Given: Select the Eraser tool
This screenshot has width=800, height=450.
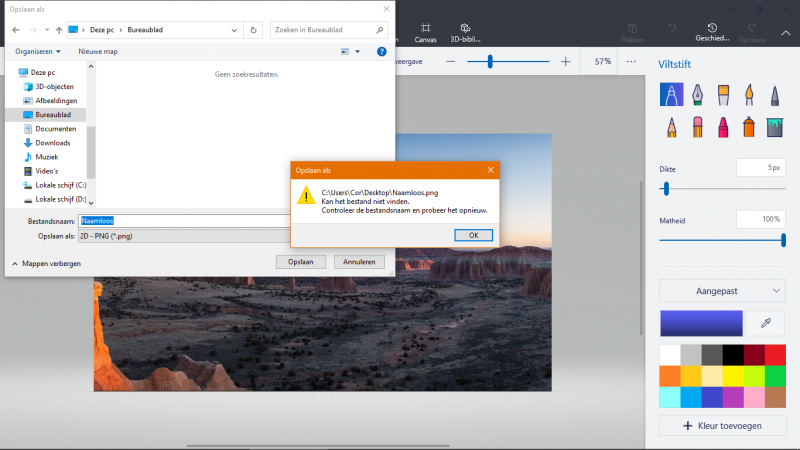Looking at the screenshot, I should point(699,128).
